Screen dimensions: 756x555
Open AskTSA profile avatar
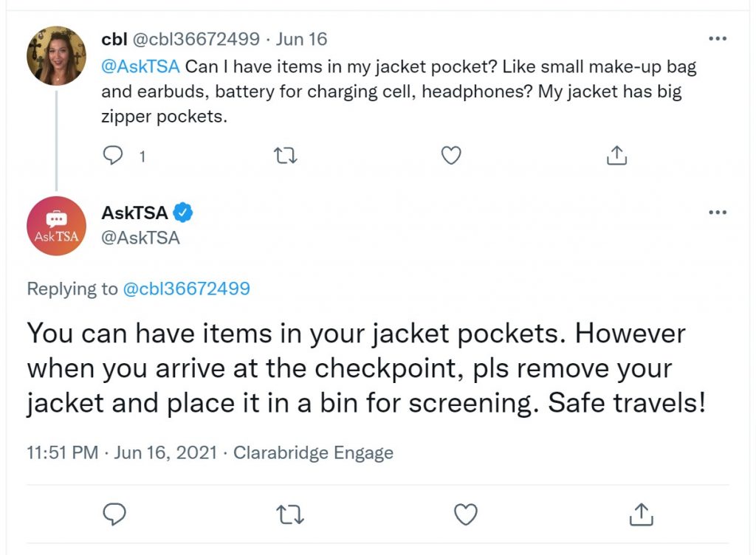[x=56, y=226]
